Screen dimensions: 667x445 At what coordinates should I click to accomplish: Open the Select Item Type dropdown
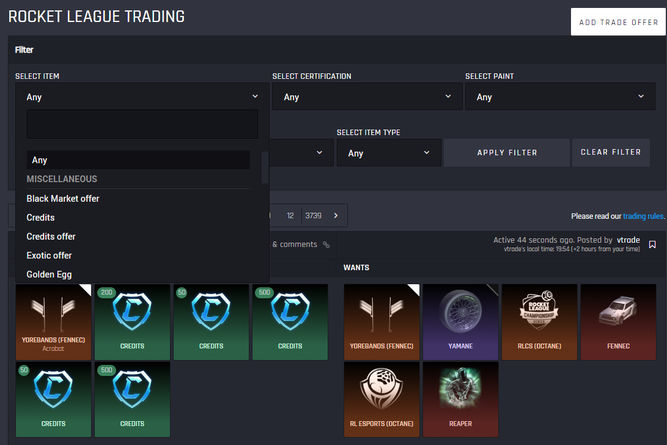(x=389, y=153)
